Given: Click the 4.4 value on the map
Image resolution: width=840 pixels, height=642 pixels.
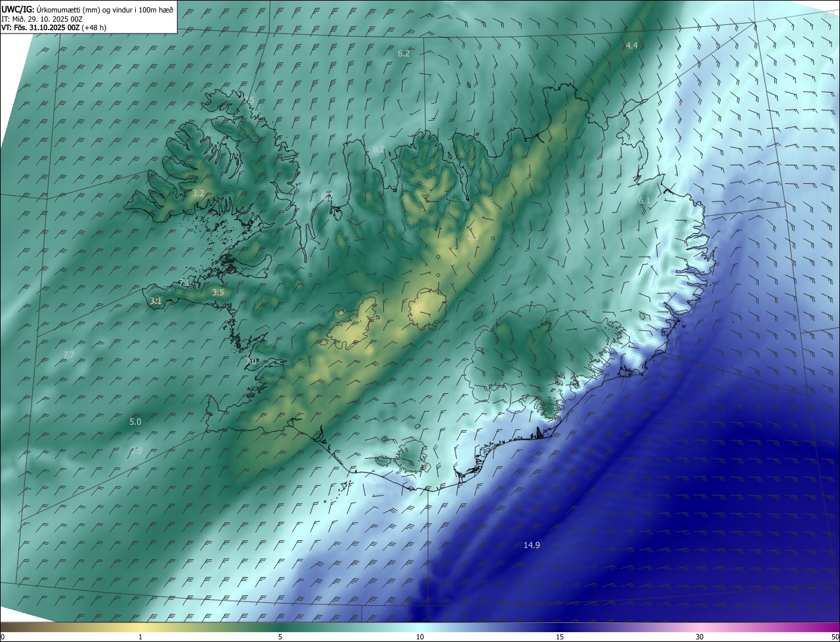Looking at the screenshot, I should point(632,45).
